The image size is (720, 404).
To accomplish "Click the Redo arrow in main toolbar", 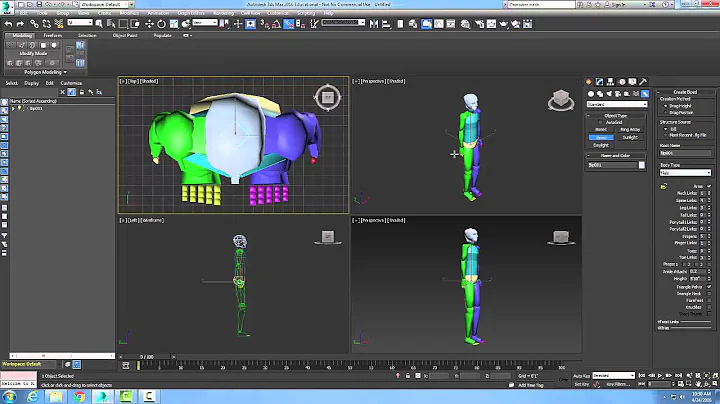I will [20, 24].
